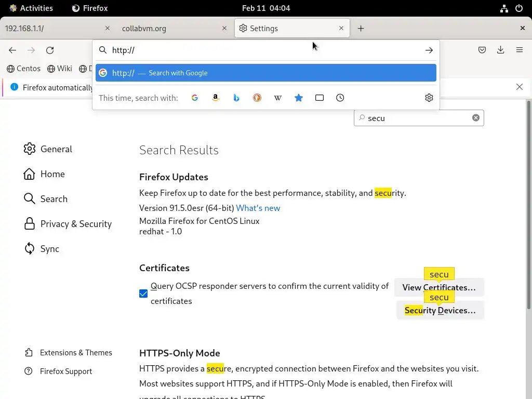Screen dimensions: 532x399
Task: Search in open Tabs shortcut
Action: [x=320, y=98]
